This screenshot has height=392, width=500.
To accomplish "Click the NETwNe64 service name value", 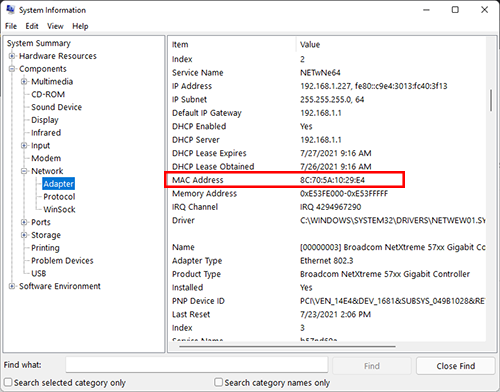I will 320,73.
